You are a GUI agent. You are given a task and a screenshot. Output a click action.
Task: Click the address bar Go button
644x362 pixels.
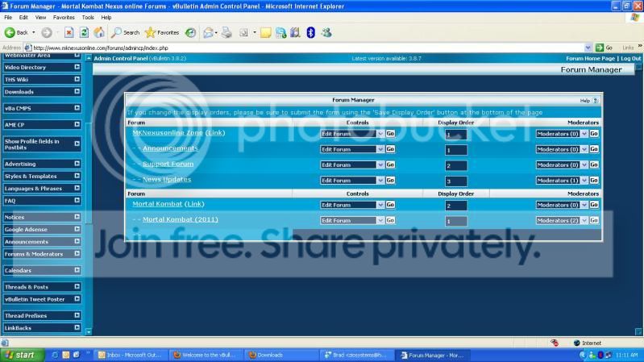[605, 48]
